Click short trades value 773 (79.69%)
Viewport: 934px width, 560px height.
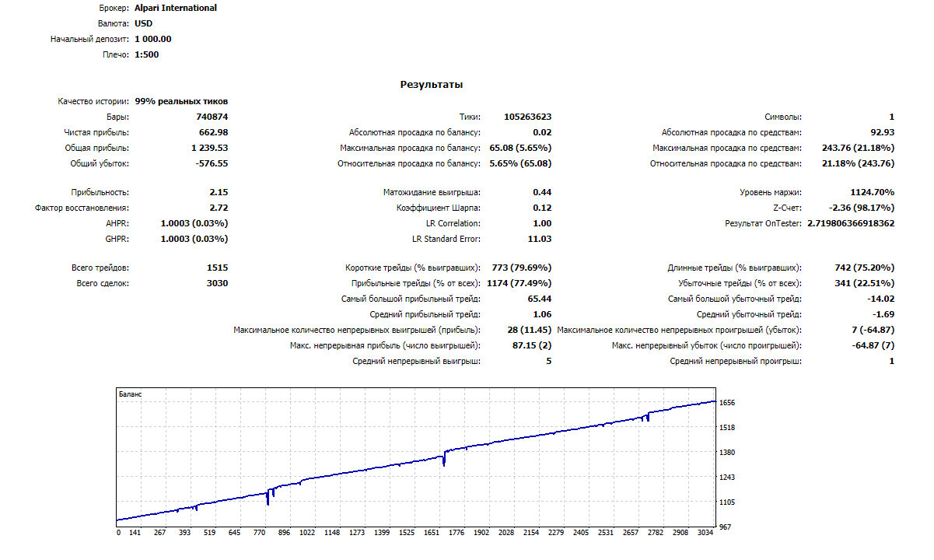[x=522, y=268]
